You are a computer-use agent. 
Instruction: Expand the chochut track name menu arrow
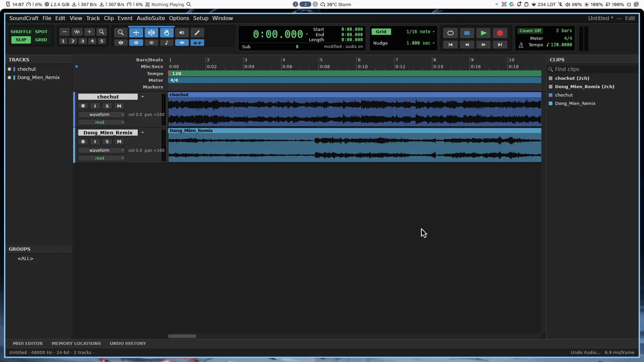point(142,97)
